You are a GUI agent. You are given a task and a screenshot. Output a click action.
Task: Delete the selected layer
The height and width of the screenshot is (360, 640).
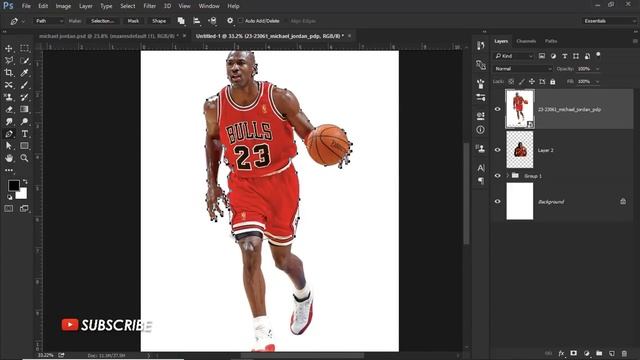pos(624,353)
